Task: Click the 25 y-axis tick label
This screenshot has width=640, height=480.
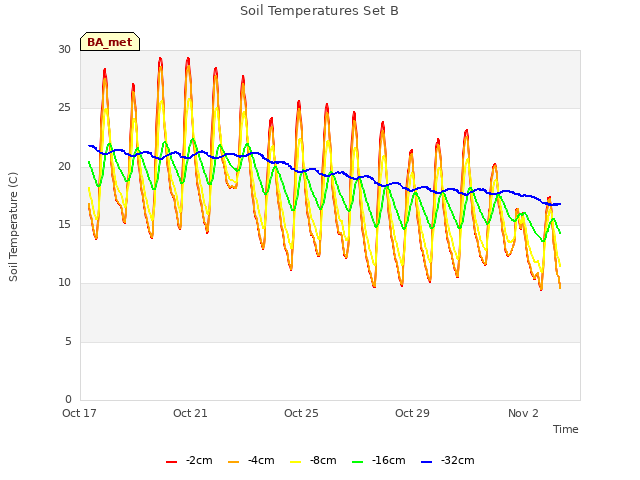Action: tap(64, 108)
